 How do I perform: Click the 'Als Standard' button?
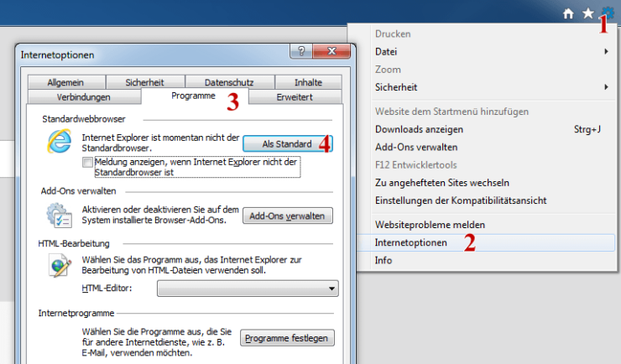288,144
